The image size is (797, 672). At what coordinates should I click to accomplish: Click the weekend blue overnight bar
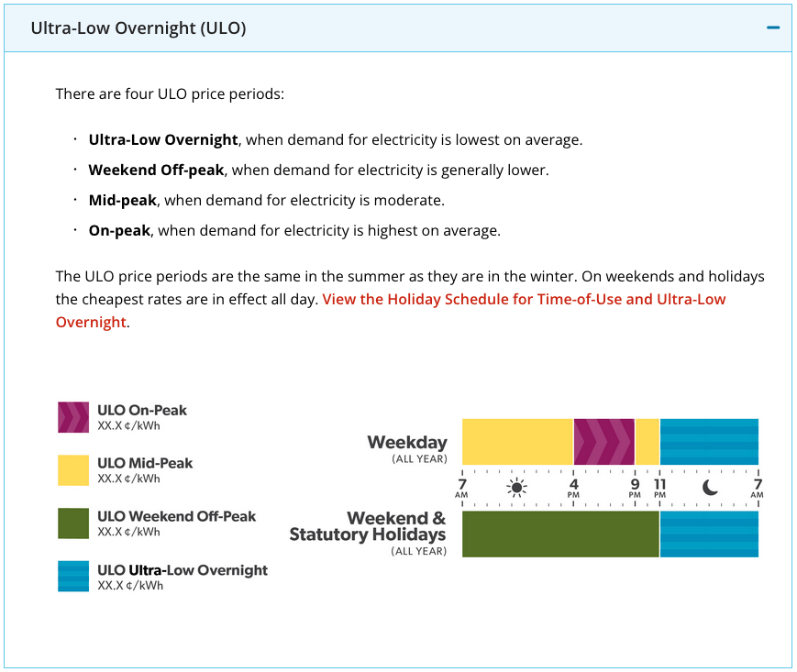point(709,534)
